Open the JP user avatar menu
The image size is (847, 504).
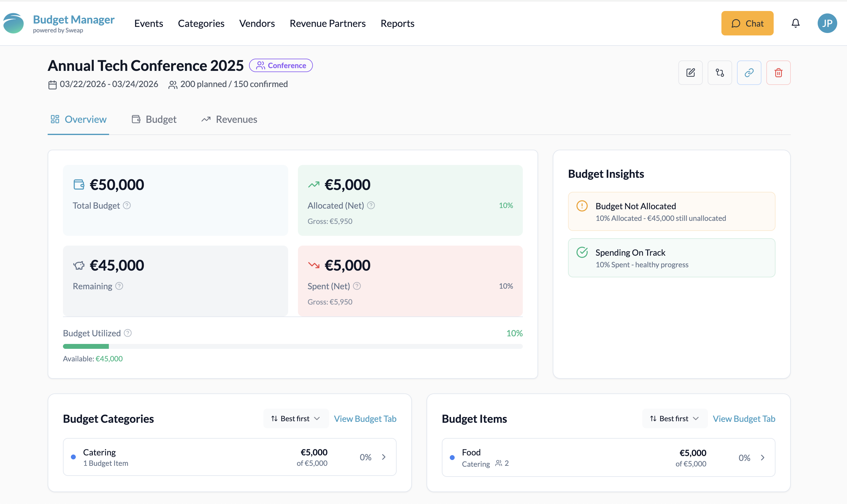point(827,23)
